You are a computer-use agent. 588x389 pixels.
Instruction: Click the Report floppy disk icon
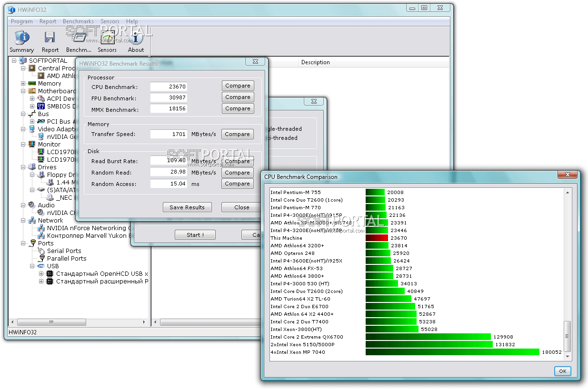point(50,38)
